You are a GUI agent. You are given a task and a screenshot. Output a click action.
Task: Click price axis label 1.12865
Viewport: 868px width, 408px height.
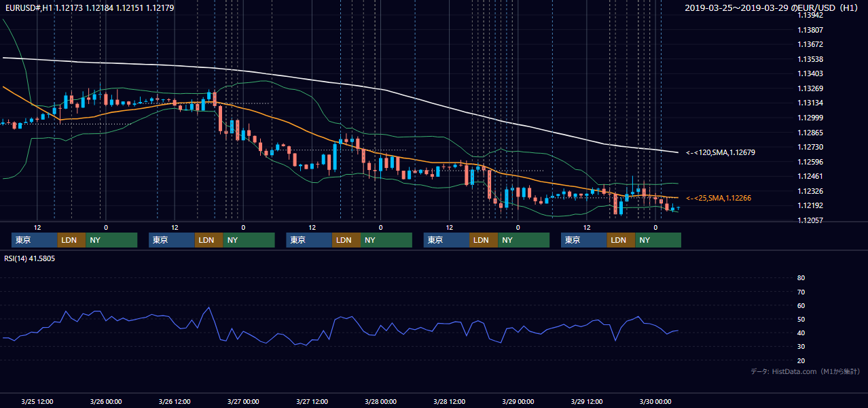click(x=810, y=133)
